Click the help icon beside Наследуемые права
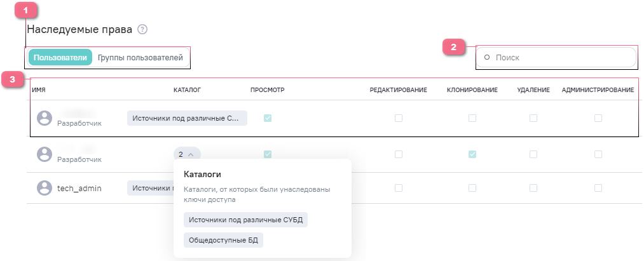 142,29
